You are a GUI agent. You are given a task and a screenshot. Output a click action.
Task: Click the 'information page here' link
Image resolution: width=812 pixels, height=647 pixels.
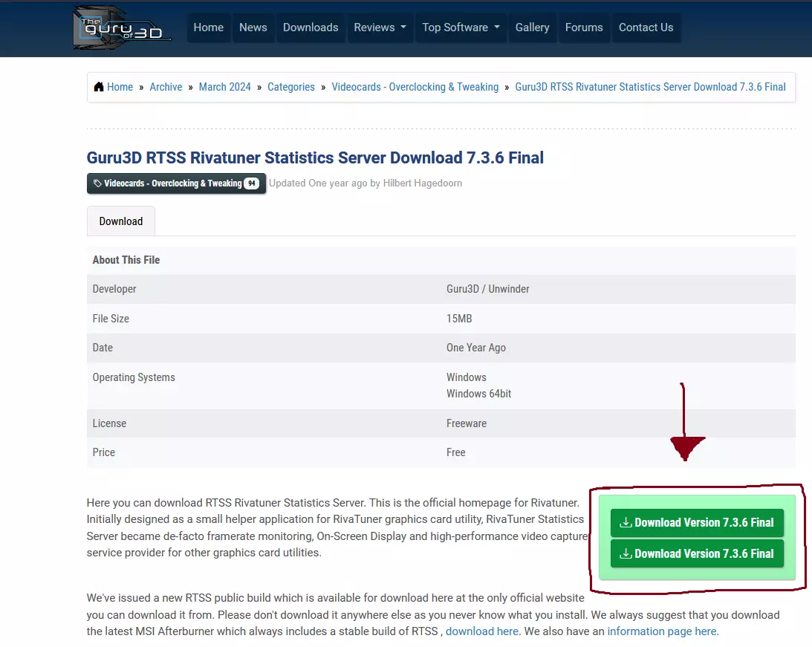[662, 631]
